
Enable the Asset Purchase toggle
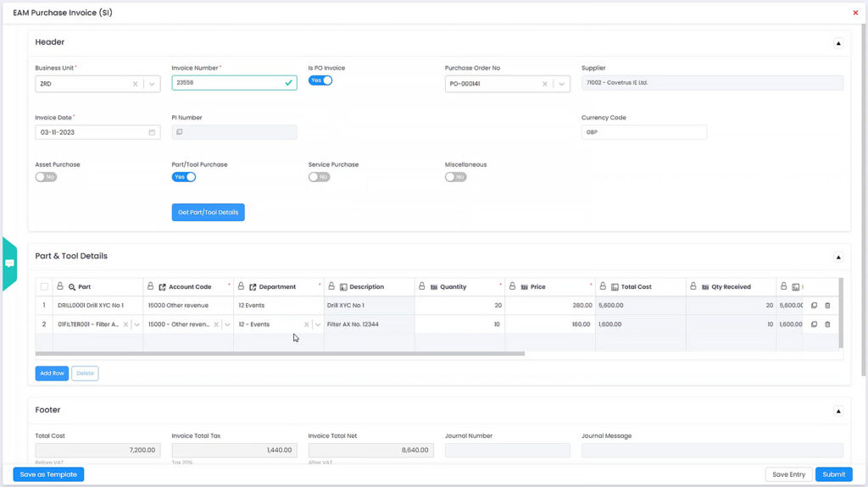pyautogui.click(x=46, y=177)
